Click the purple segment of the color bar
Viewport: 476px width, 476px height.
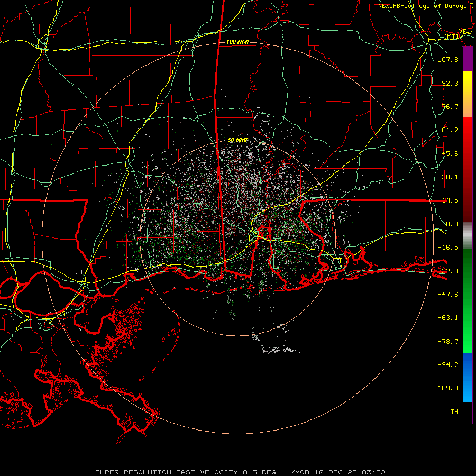467,59
